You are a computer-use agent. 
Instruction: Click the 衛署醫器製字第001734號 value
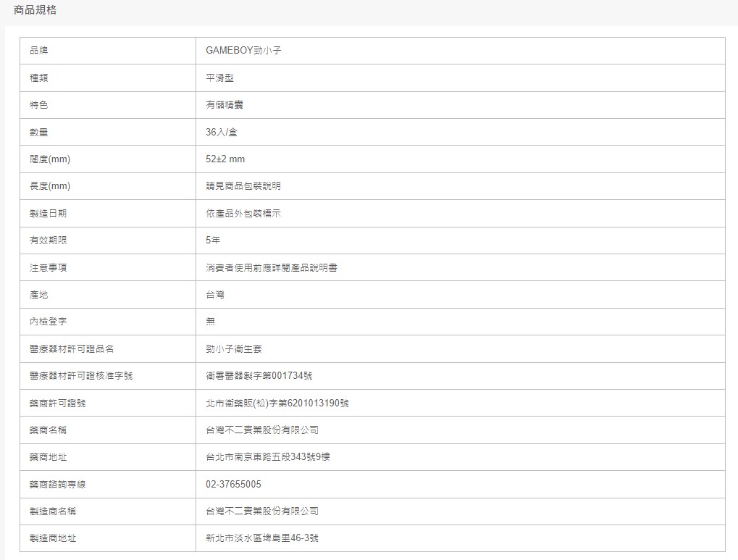coord(259,375)
